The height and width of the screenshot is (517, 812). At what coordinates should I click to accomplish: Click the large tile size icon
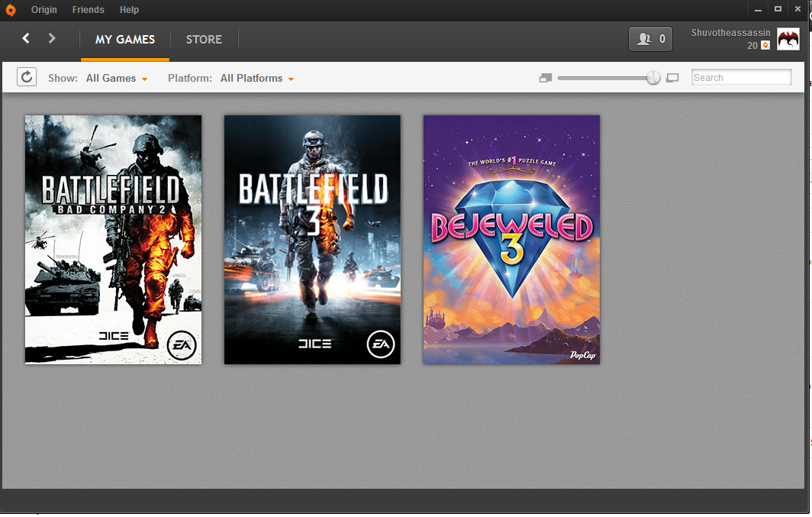pyautogui.click(x=672, y=78)
